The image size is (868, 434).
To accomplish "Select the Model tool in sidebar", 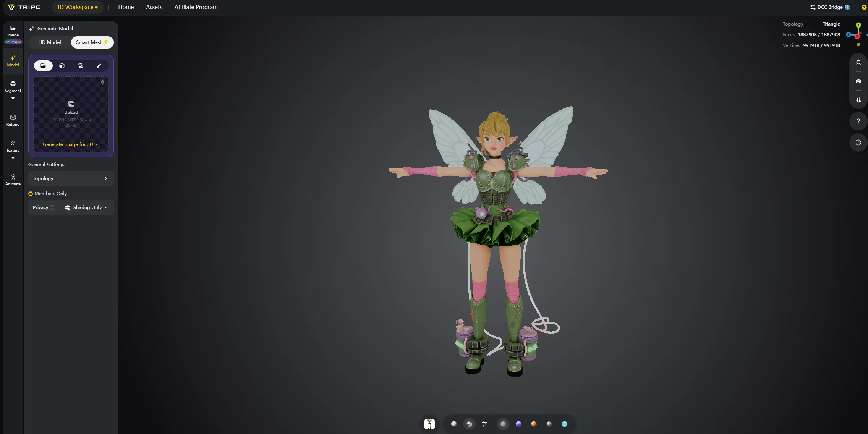I will pyautogui.click(x=13, y=61).
